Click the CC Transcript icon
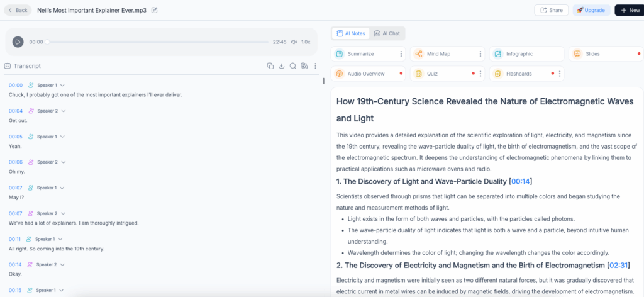Viewport: 644px width, 297px height. (x=8, y=65)
